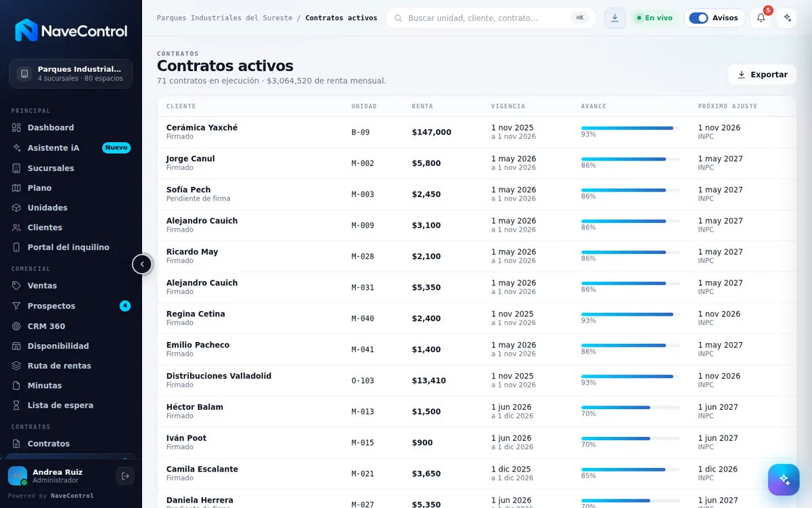Click the log out icon beside Andrea Ruiz
812x508 pixels.
pos(125,476)
